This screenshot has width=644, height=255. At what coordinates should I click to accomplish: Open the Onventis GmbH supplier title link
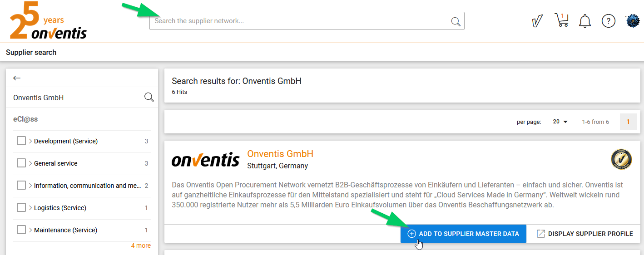tap(280, 154)
